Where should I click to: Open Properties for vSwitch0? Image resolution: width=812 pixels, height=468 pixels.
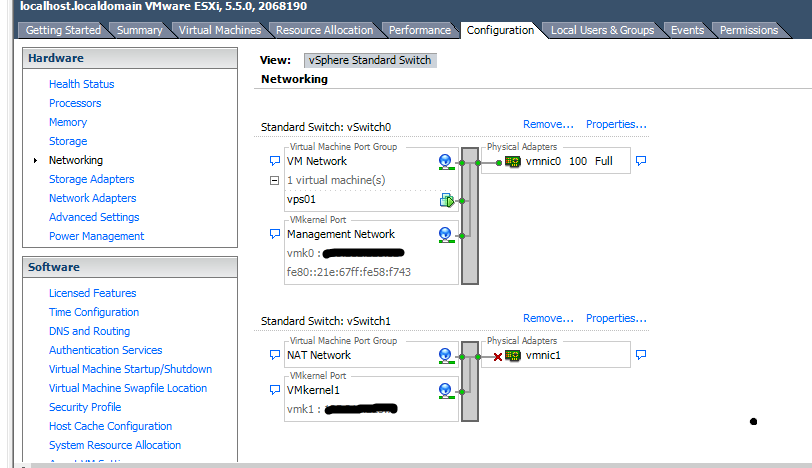[x=616, y=124]
